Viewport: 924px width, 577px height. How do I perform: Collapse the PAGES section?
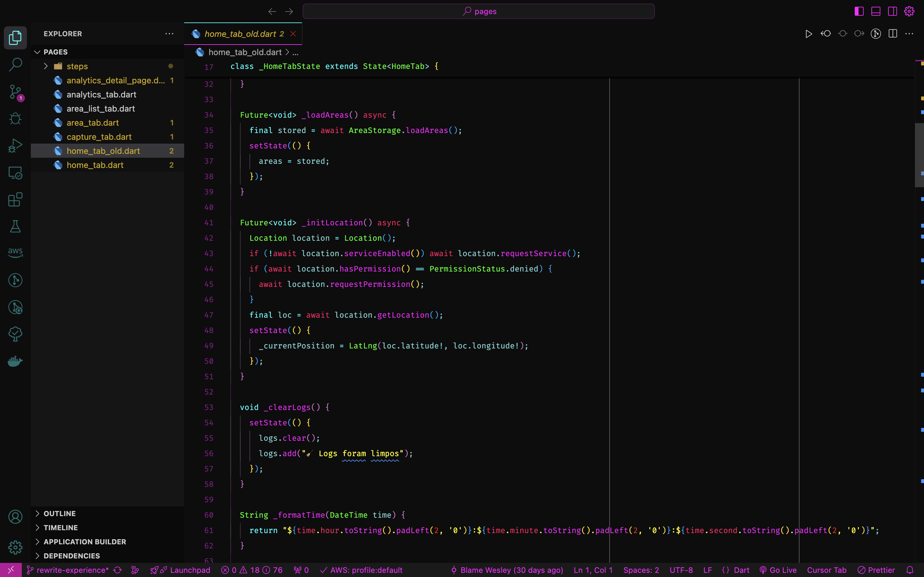click(x=56, y=52)
